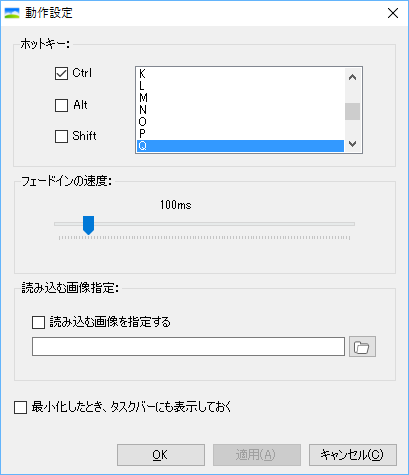Check 読み込む画像を指定する option
Image resolution: width=409 pixels, height=475 pixels.
tap(39, 323)
